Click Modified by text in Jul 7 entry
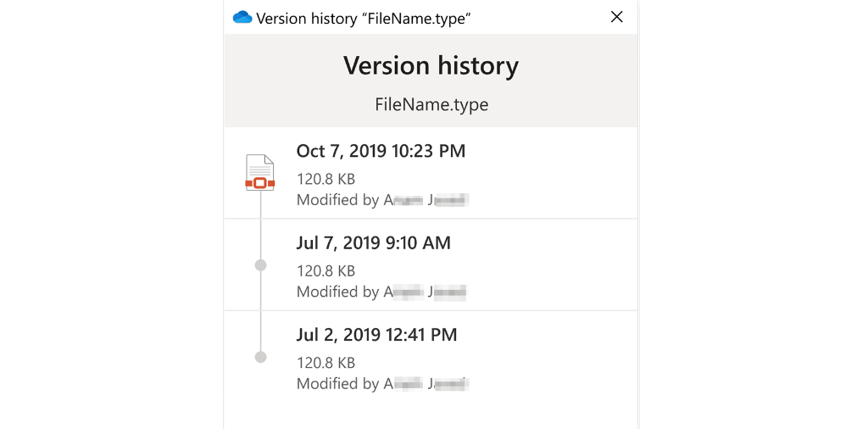The height and width of the screenshot is (434, 868). (x=337, y=292)
